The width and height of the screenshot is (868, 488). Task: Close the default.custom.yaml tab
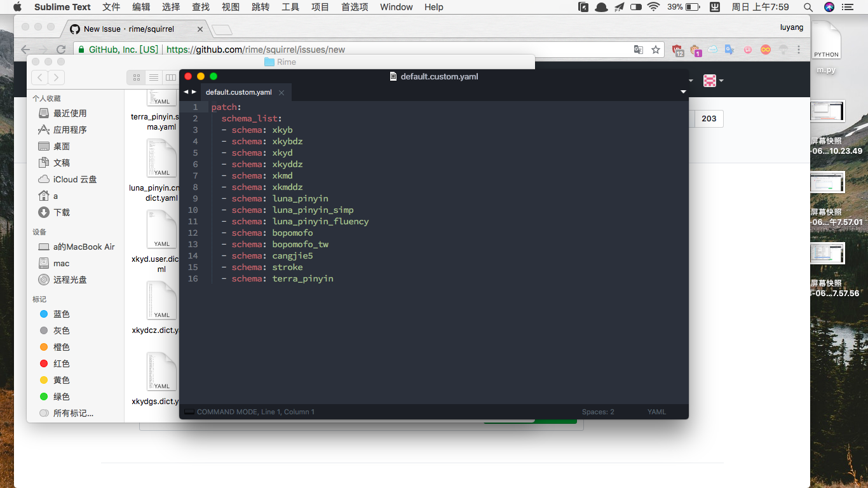click(281, 93)
